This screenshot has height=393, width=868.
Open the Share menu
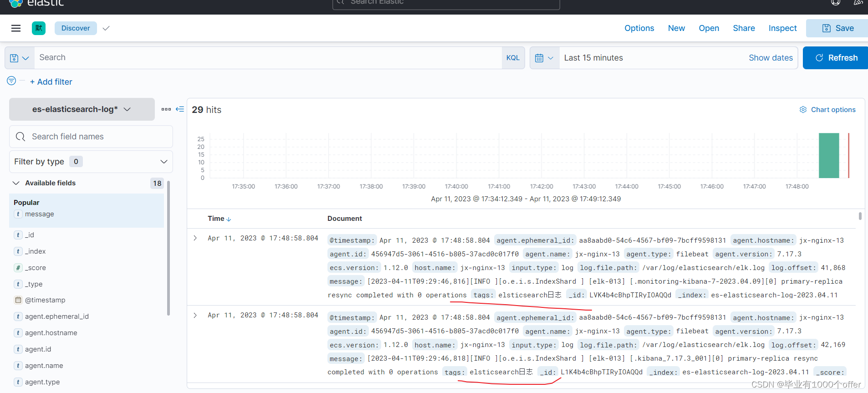[x=744, y=28]
